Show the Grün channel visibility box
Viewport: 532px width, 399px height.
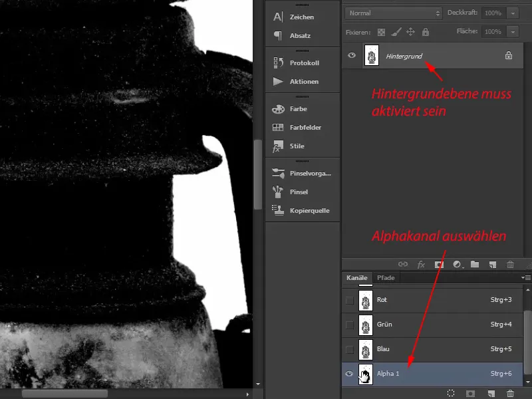click(350, 325)
